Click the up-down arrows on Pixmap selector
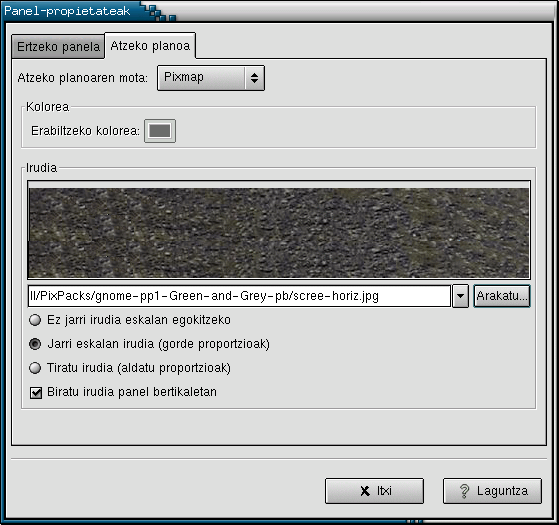 [x=254, y=78]
